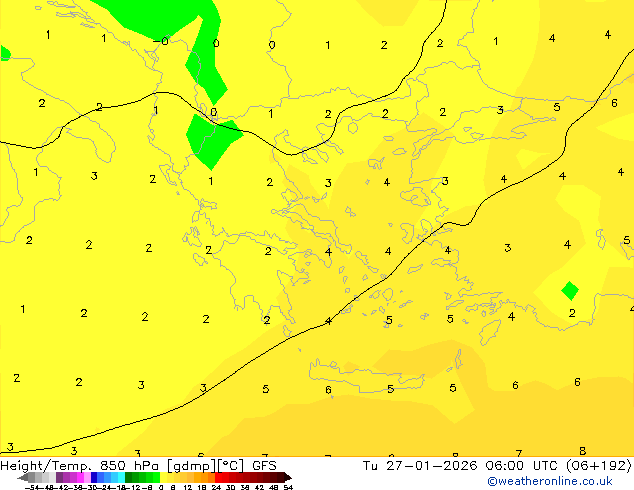Click the '2' value below the green diamond
This screenshot has height=490, width=634.
click(x=572, y=313)
